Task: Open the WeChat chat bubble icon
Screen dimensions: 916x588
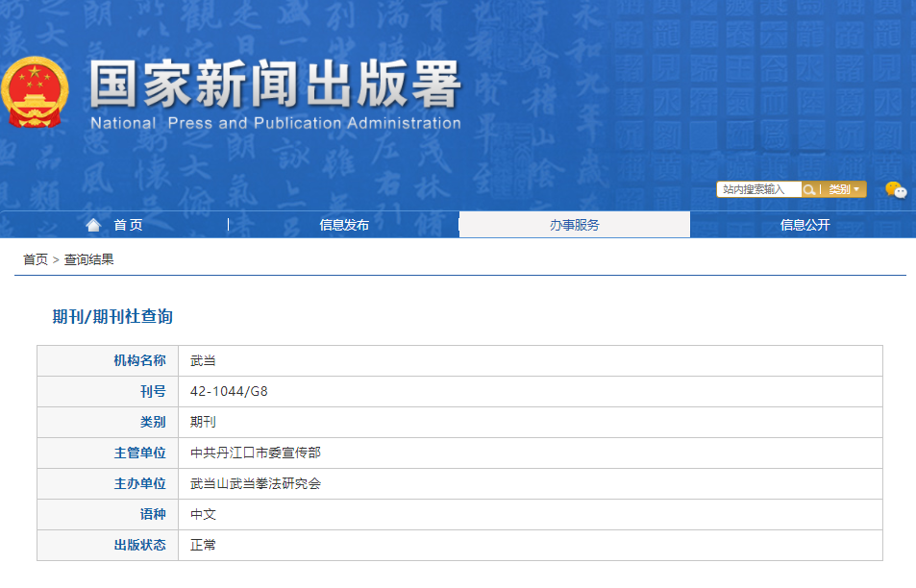Action: [x=895, y=189]
